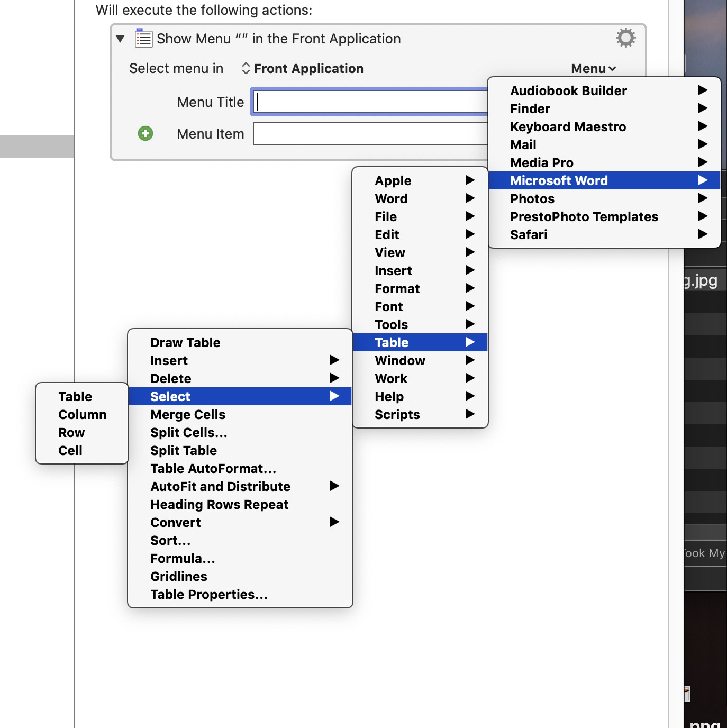The width and height of the screenshot is (727, 728).
Task: Click the green plus add-menu-item button
Action: click(x=146, y=133)
